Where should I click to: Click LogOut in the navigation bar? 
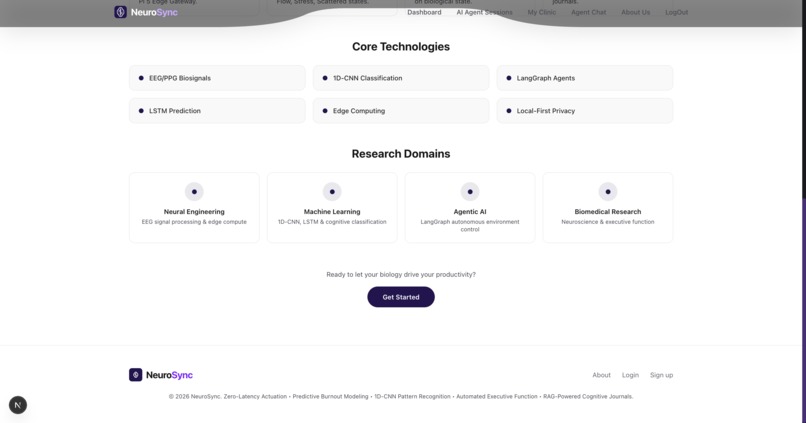tap(676, 12)
